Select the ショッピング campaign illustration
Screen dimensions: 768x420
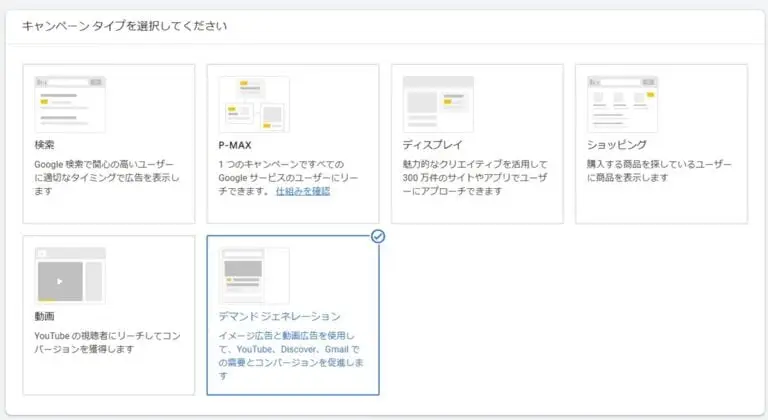[623, 104]
